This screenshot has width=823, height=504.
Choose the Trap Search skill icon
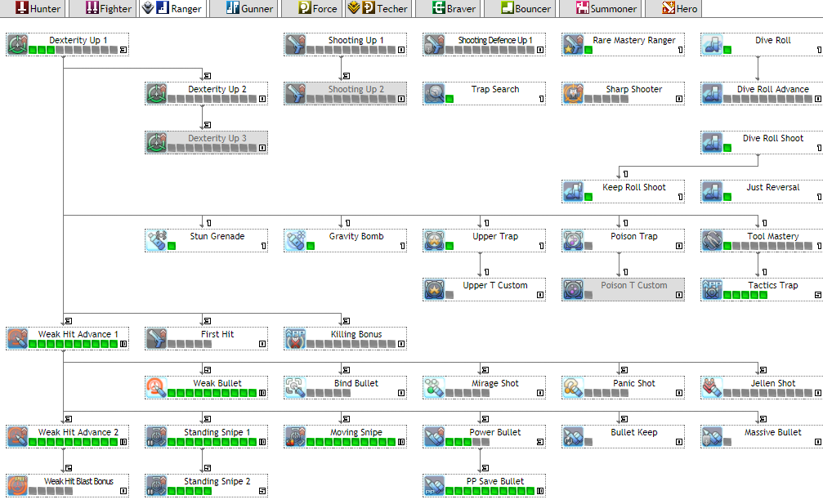click(435, 93)
